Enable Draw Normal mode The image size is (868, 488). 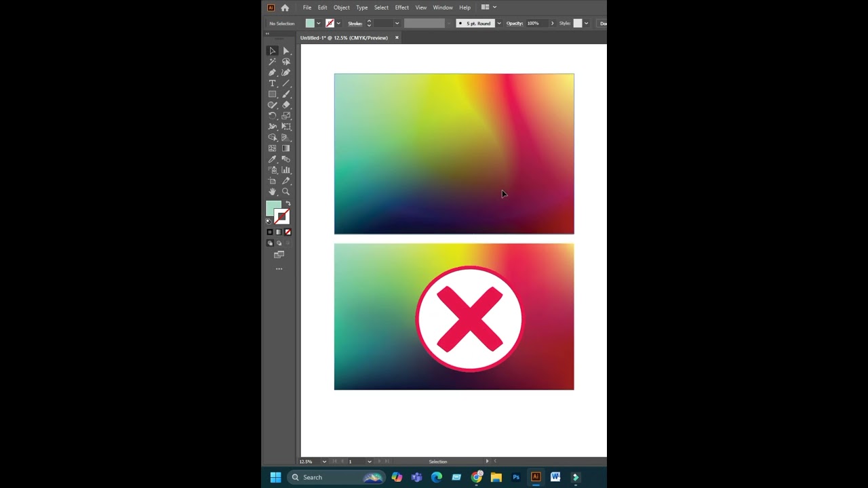tap(270, 243)
